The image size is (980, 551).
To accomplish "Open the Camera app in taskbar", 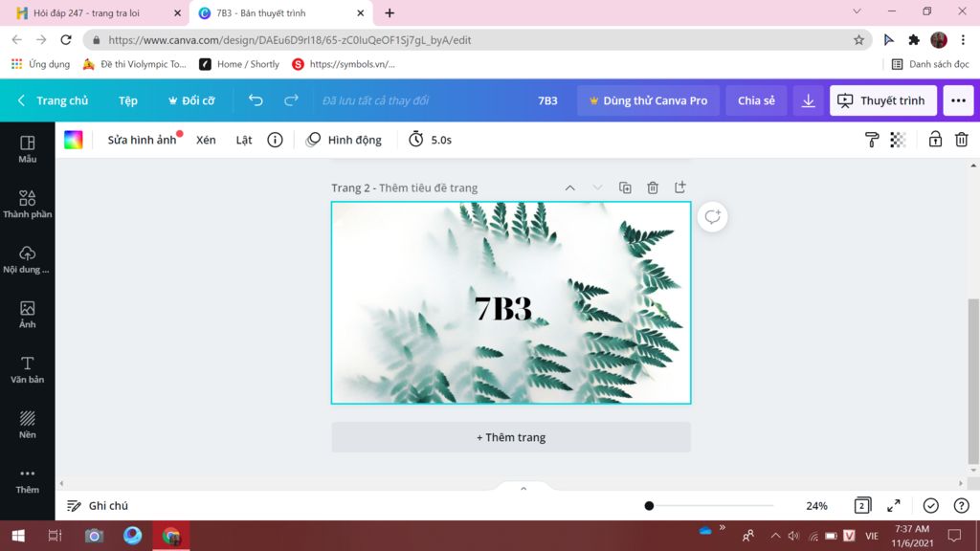I will pos(94,536).
